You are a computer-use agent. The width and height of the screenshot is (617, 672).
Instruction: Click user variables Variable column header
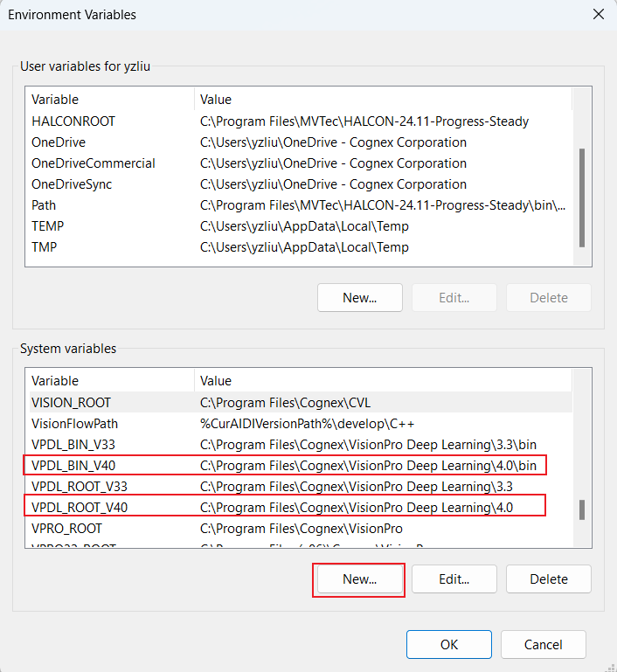112,100
